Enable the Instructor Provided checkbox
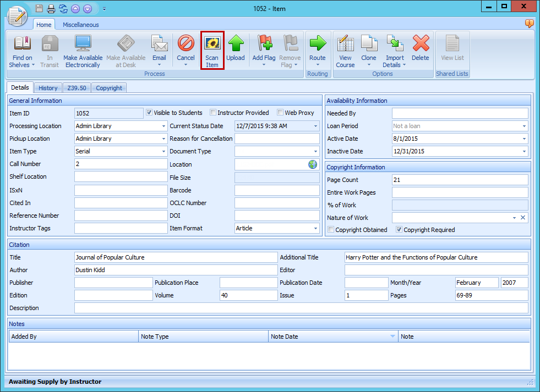540x392 pixels. (x=213, y=113)
